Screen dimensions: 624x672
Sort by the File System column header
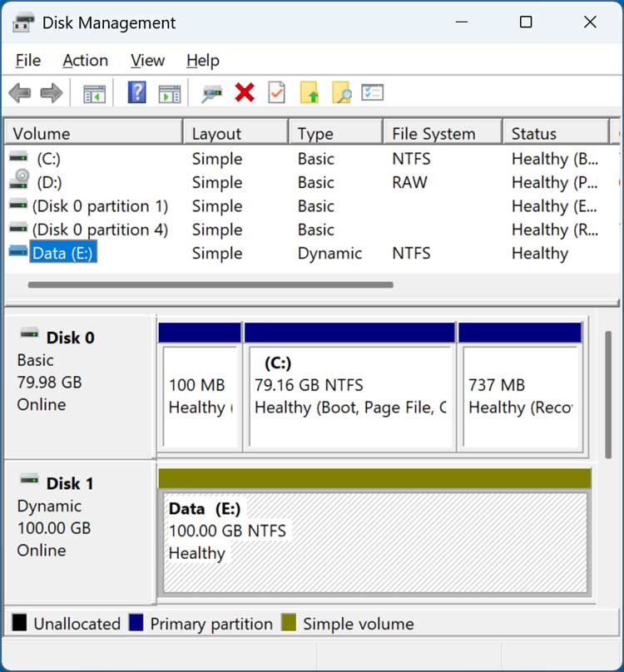443,133
